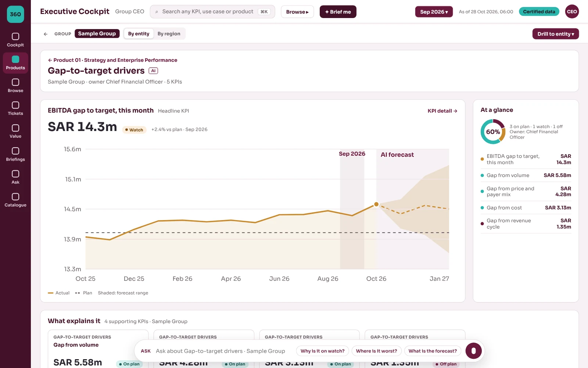Select the Gap from cost row in At a glance
Screen dimensions: 588x368
526,208
